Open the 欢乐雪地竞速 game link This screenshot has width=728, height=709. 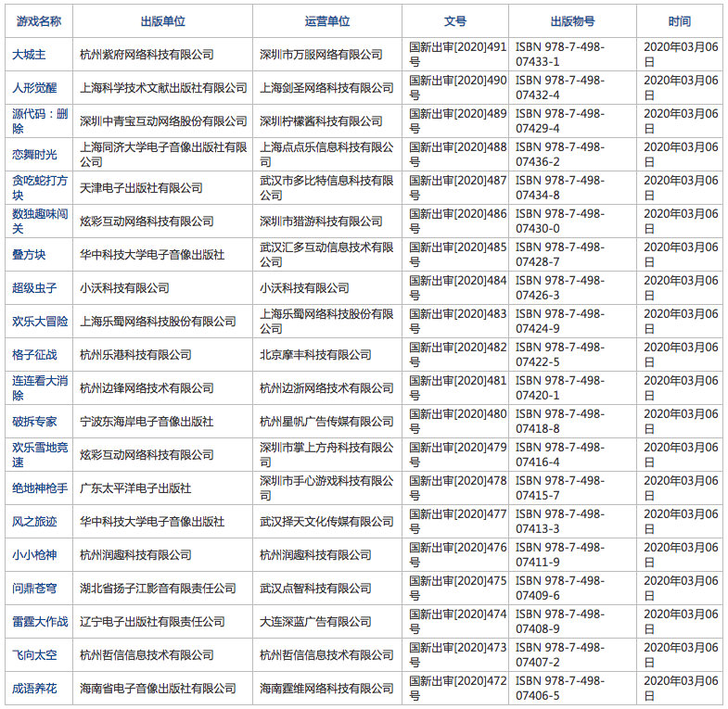pos(40,455)
